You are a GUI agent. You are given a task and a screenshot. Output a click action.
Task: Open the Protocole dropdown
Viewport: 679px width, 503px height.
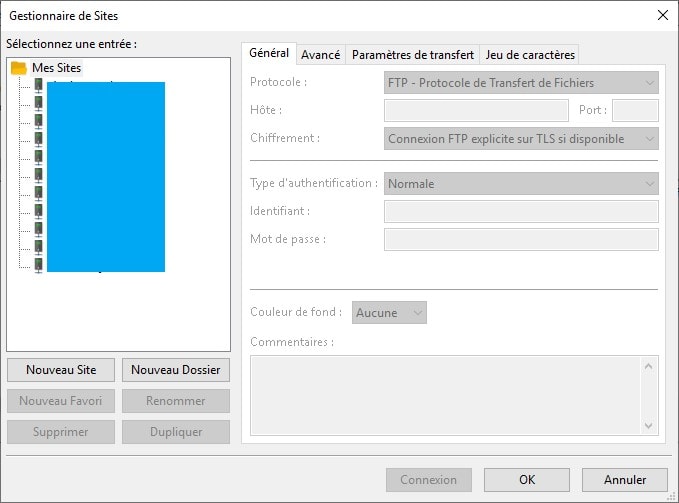[x=521, y=83]
